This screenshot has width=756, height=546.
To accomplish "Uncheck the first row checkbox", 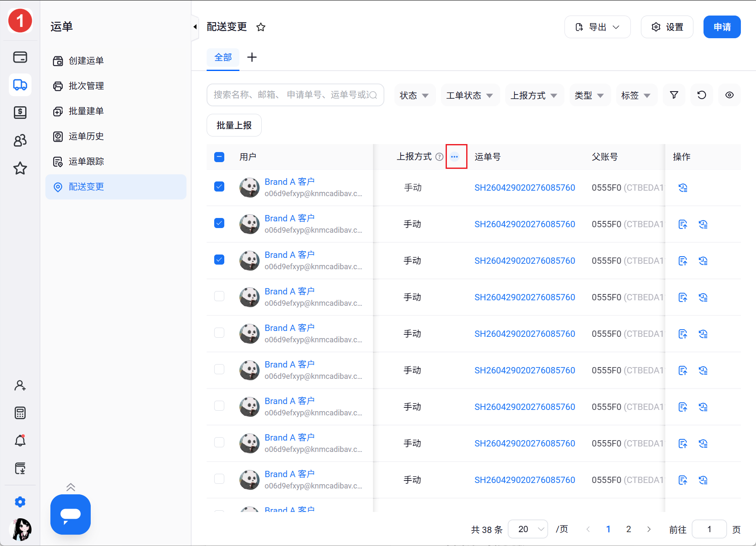I will pos(219,186).
